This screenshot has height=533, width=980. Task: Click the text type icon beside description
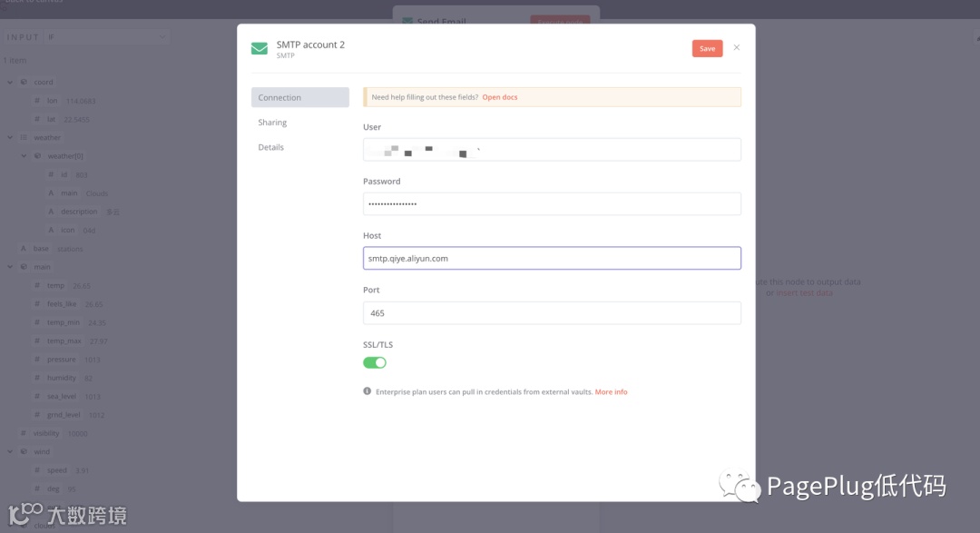(51, 212)
